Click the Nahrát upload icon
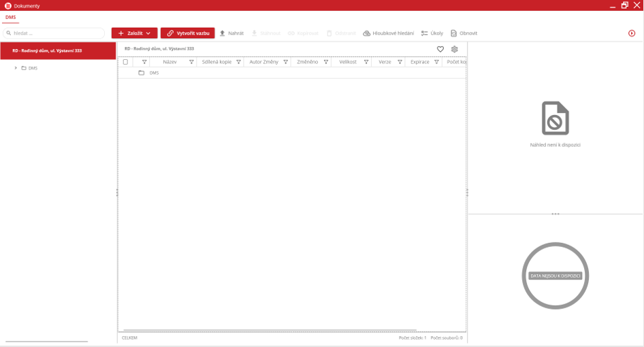Image resolution: width=644 pixels, height=347 pixels. pos(223,33)
